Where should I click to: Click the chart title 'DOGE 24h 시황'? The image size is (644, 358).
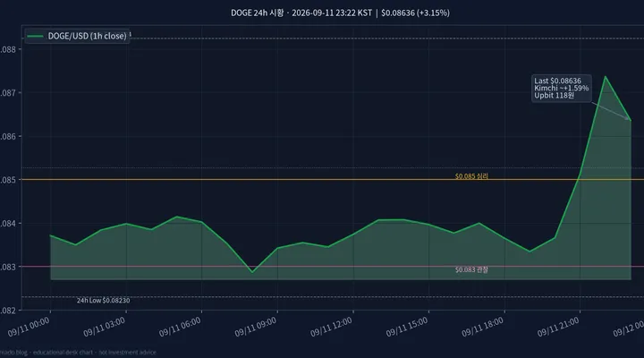coord(257,13)
